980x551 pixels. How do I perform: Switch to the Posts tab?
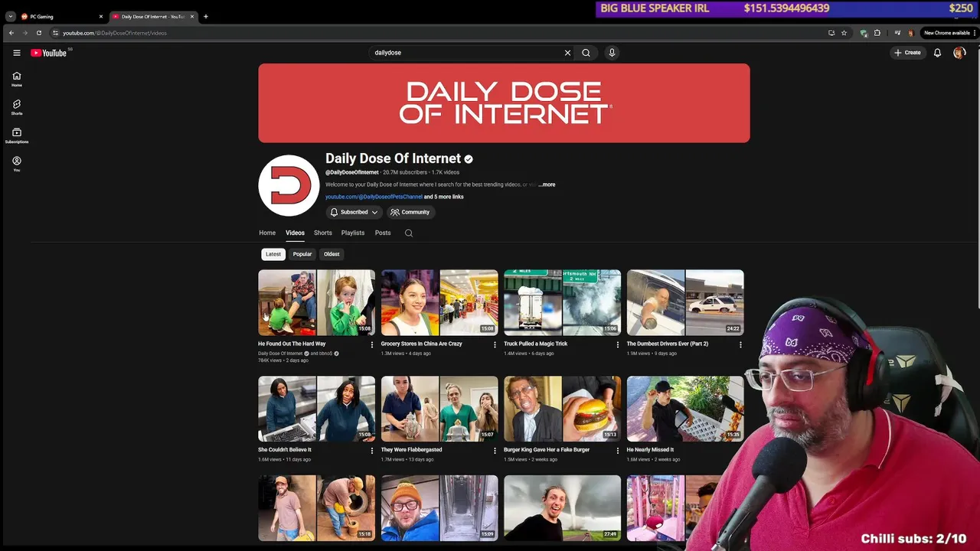point(383,233)
